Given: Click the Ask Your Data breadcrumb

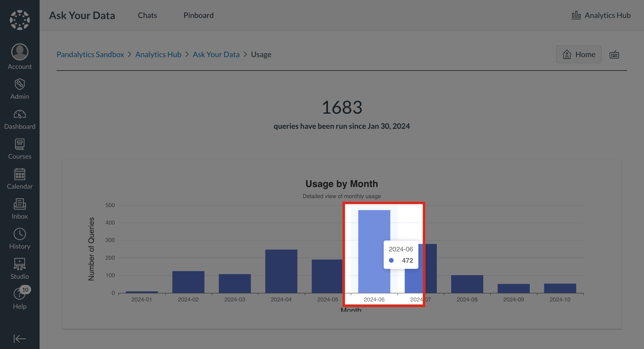Looking at the screenshot, I should click(x=216, y=54).
